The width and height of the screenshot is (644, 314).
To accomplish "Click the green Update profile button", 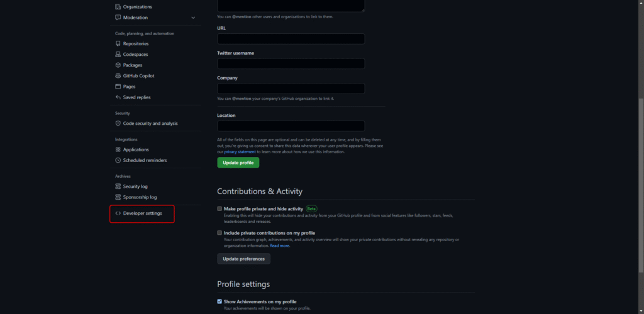I will coord(238,163).
